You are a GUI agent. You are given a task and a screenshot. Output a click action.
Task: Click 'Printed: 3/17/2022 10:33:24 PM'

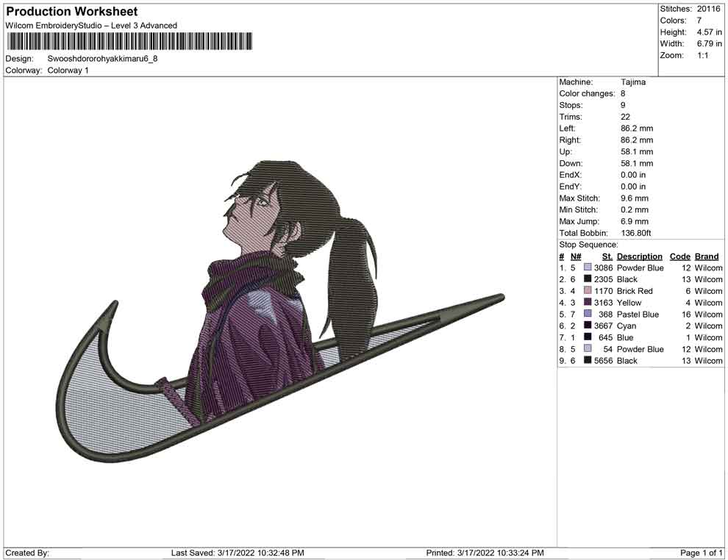click(x=485, y=553)
